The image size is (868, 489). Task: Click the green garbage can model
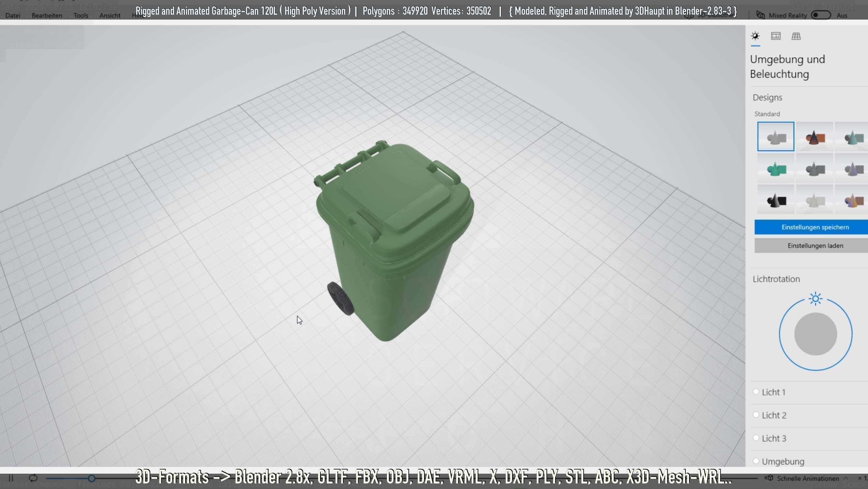394,241
